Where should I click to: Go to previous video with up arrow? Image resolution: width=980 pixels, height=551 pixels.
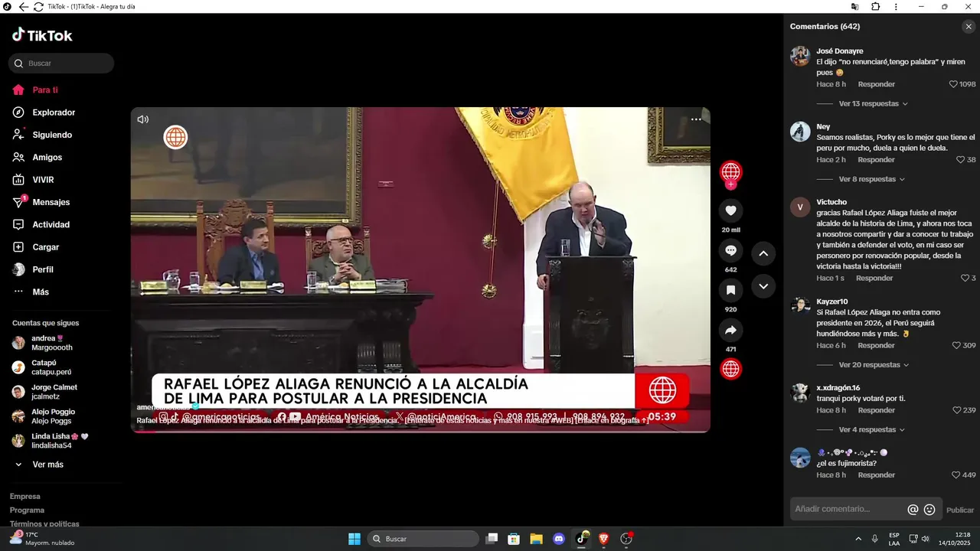tap(763, 253)
